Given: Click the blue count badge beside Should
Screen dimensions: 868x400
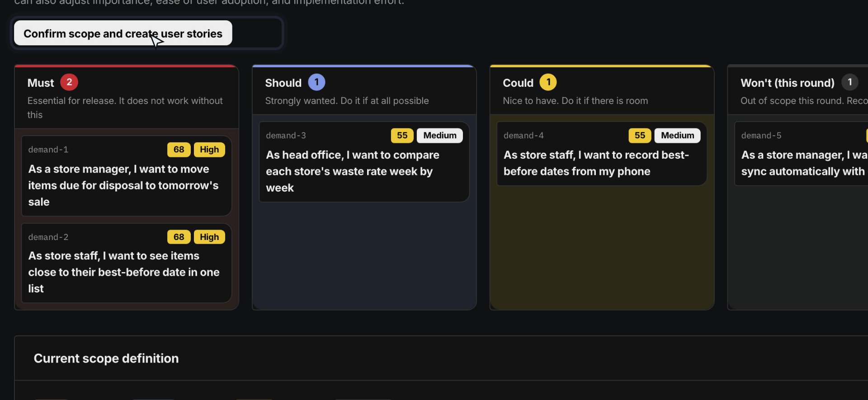Looking at the screenshot, I should coord(316,82).
